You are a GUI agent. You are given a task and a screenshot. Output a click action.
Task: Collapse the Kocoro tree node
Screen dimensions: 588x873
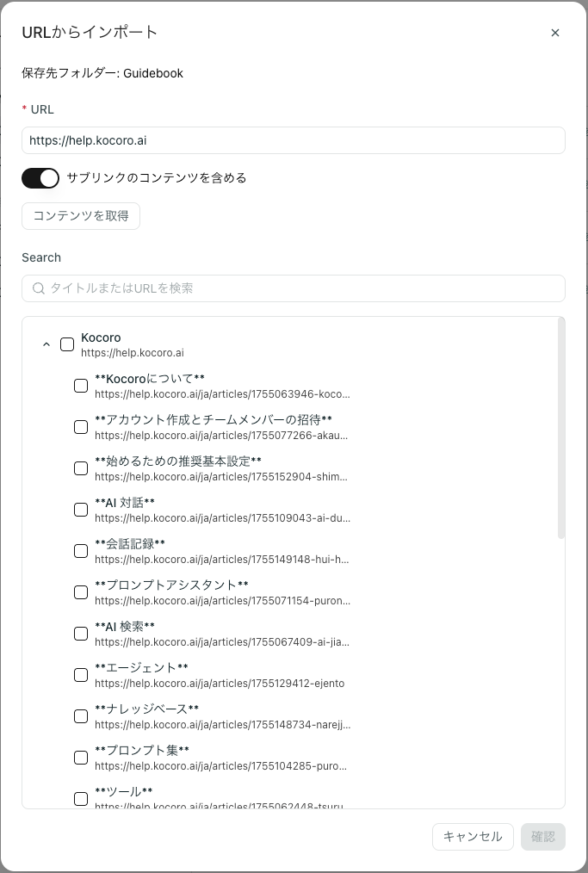coord(46,344)
